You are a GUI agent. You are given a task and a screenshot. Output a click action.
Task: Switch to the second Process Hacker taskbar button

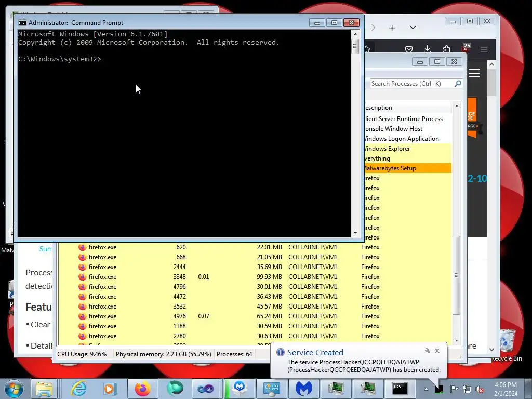(x=368, y=389)
